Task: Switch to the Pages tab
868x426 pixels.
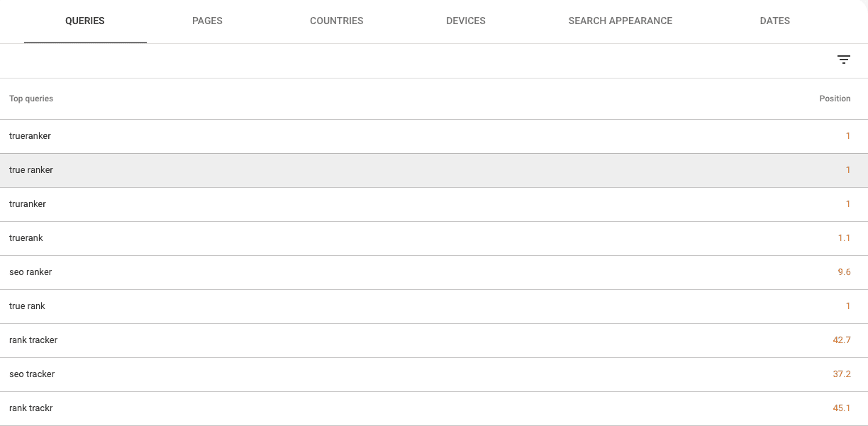Action: 207,21
